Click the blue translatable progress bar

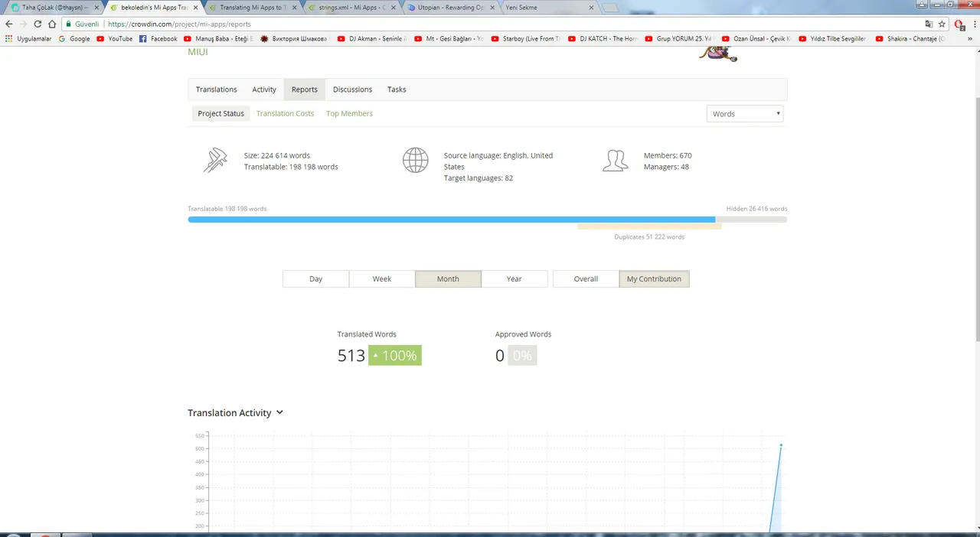(451, 220)
